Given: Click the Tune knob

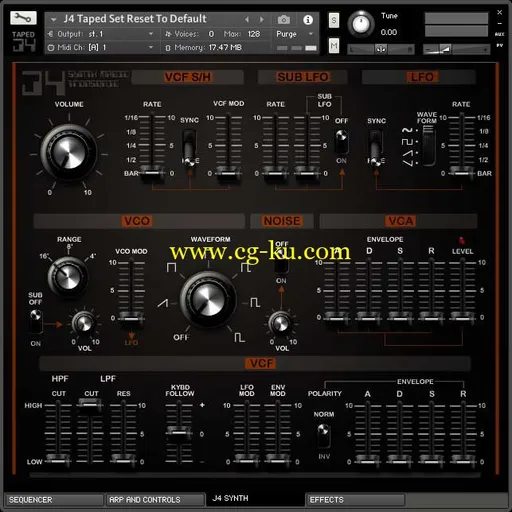Looking at the screenshot, I should (361, 24).
